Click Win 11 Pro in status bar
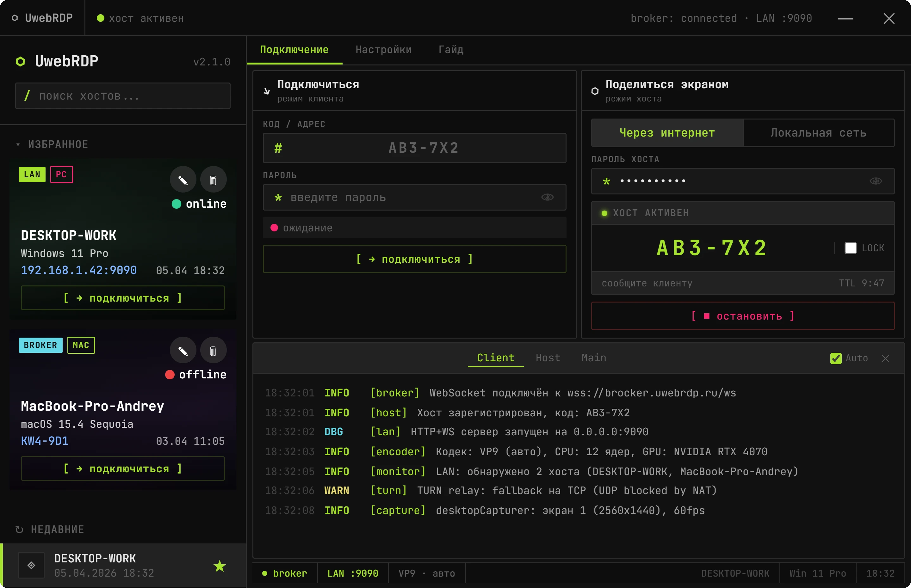 tap(817, 573)
